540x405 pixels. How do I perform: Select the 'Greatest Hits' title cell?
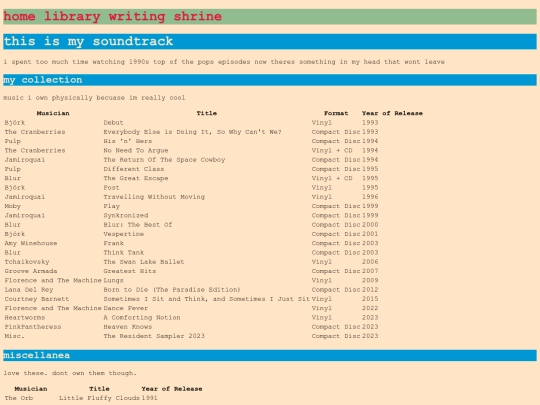(x=129, y=271)
